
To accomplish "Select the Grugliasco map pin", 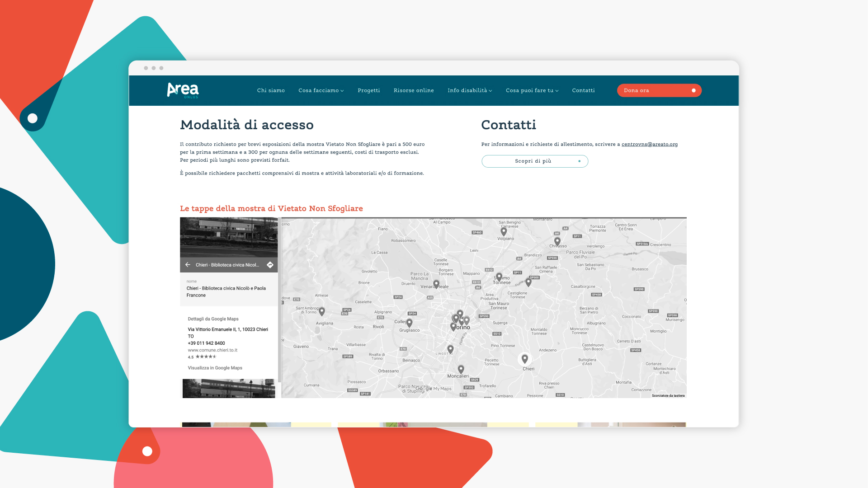I will (x=409, y=323).
